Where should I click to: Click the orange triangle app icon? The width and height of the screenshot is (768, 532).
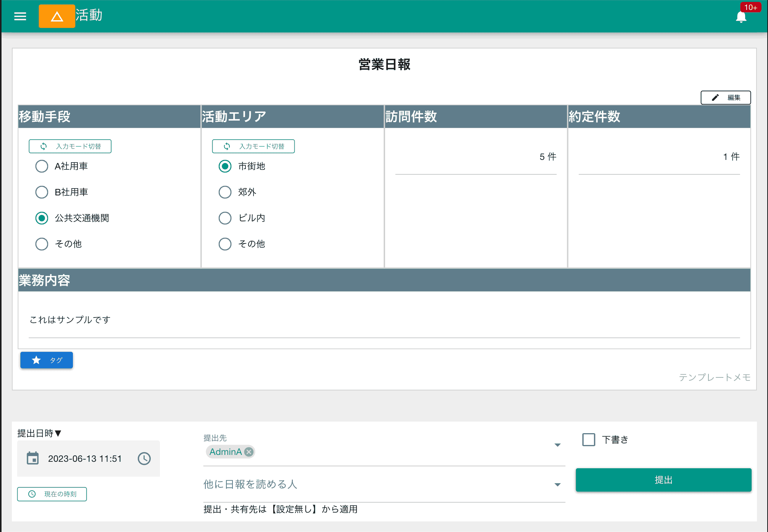pyautogui.click(x=57, y=16)
